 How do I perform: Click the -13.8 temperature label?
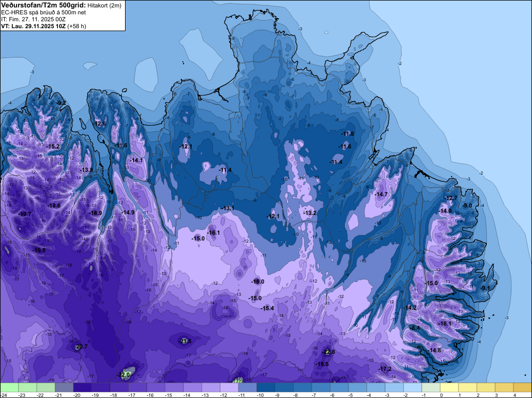87,170
